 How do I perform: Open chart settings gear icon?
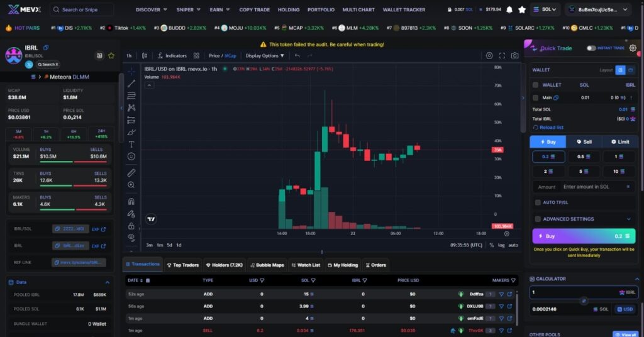point(489,55)
